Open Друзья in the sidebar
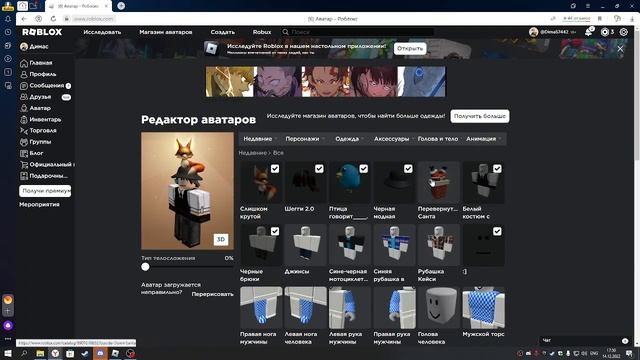 point(40,97)
